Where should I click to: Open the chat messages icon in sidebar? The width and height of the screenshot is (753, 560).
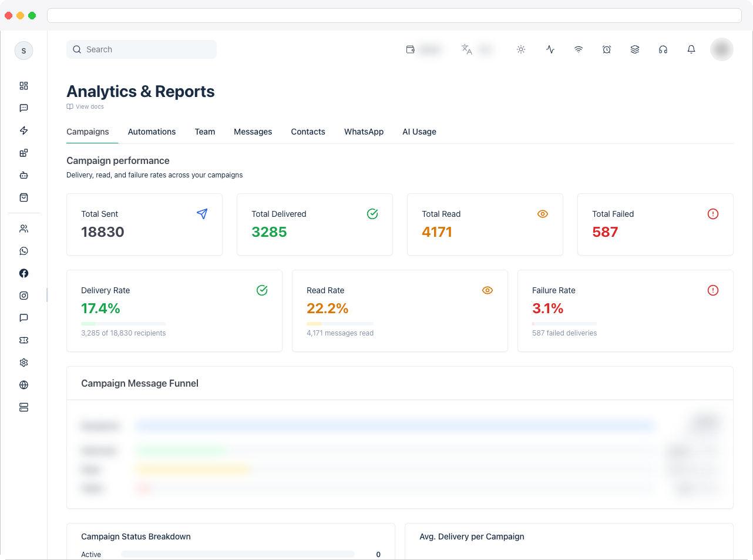point(23,108)
